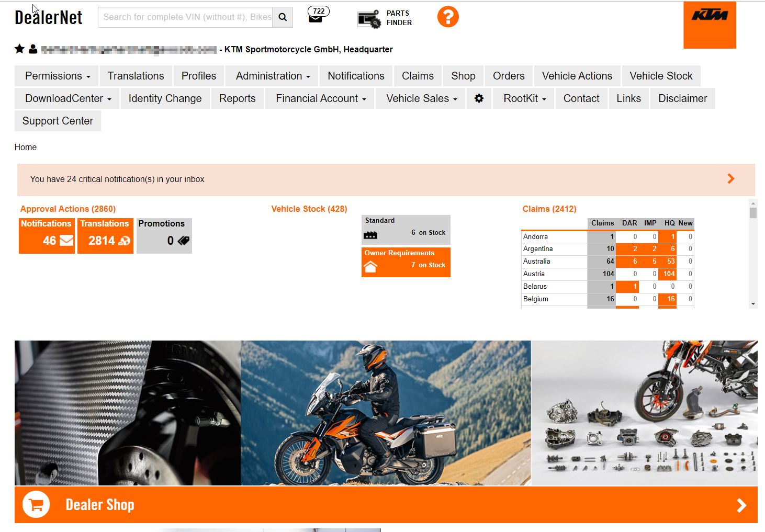
Task: Focus the VIN search input field
Action: [185, 17]
